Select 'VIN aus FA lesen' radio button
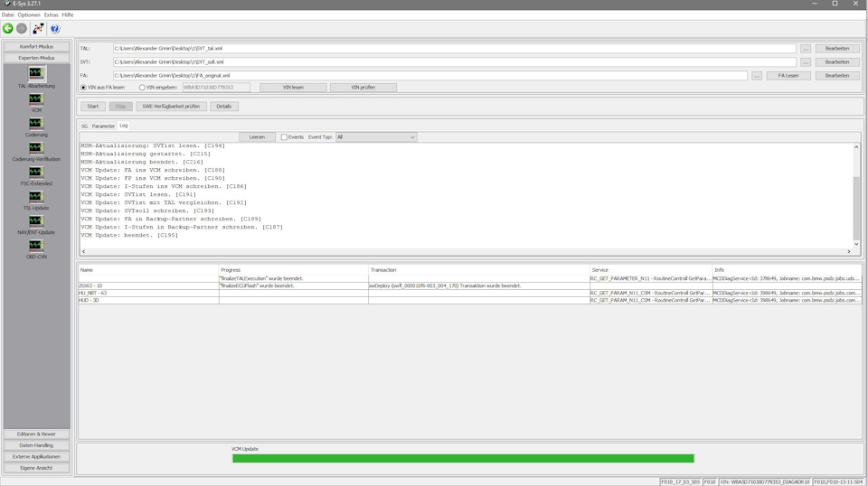Viewport: 868px width, 486px height. click(x=83, y=88)
